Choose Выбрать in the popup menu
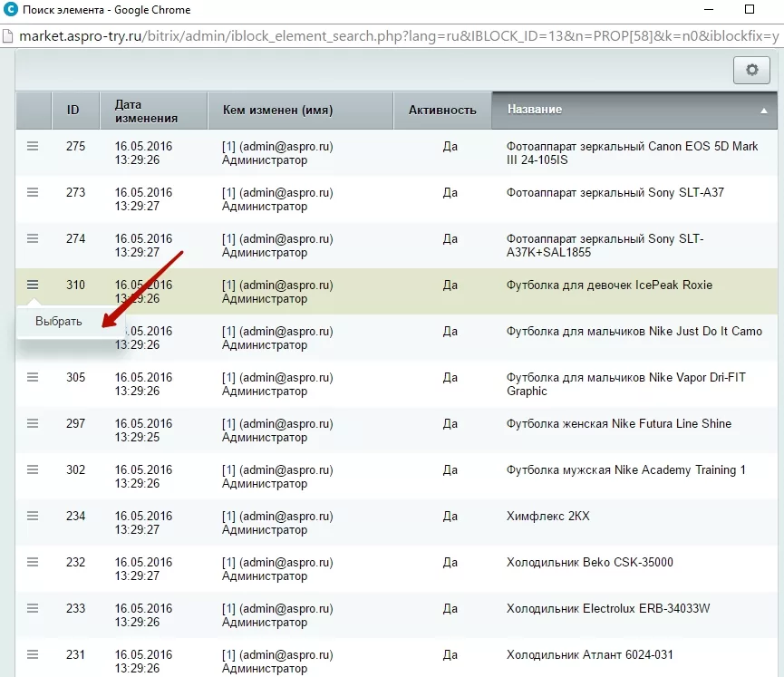The width and height of the screenshot is (784, 677). 59,322
